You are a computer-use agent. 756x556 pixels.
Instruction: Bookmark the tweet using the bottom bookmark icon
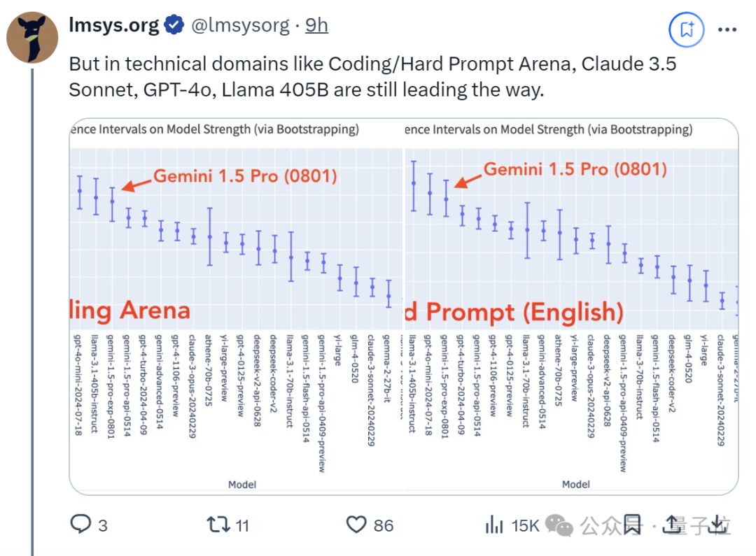pos(633,525)
